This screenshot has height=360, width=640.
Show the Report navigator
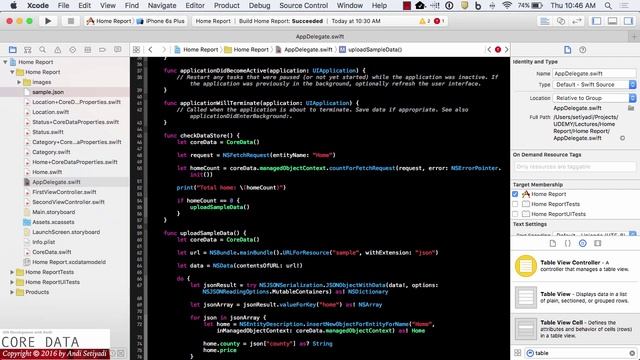(118, 50)
